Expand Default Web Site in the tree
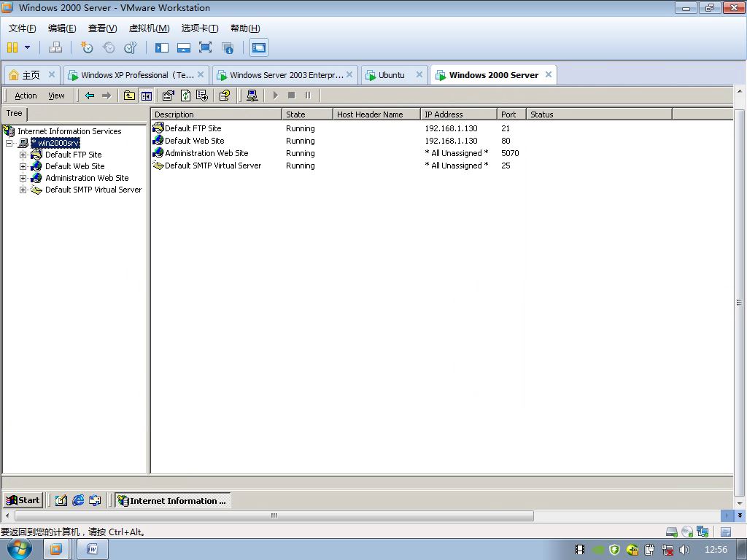This screenshot has height=560, width=747. [x=23, y=166]
